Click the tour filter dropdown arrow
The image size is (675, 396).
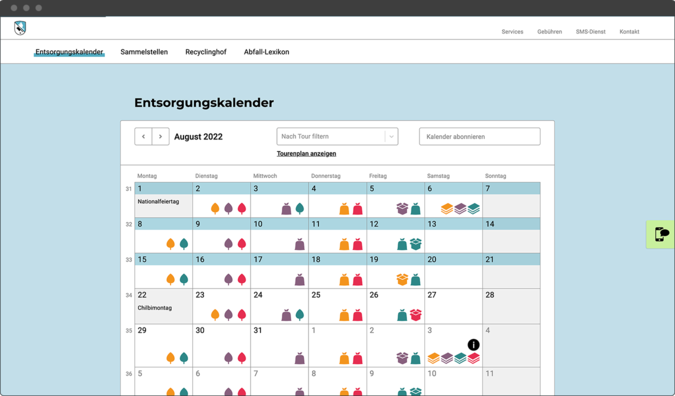click(x=391, y=136)
